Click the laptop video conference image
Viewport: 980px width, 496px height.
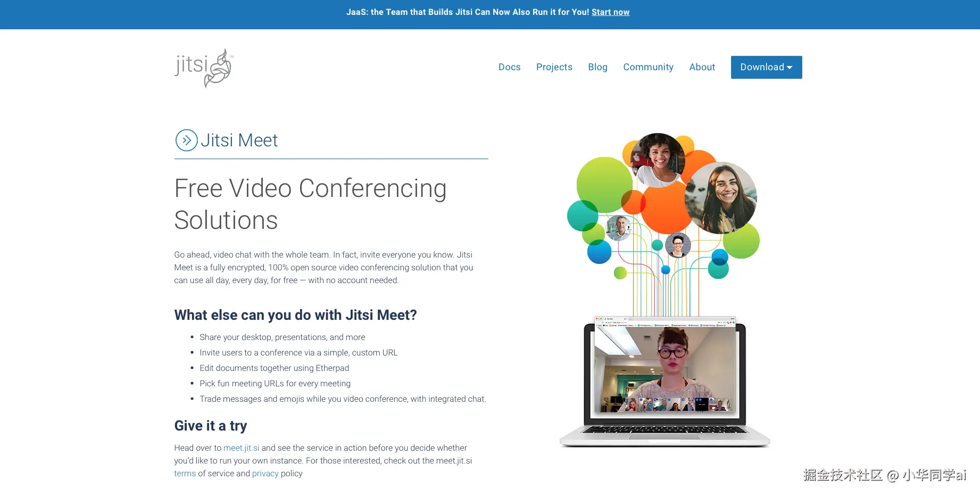(665, 382)
